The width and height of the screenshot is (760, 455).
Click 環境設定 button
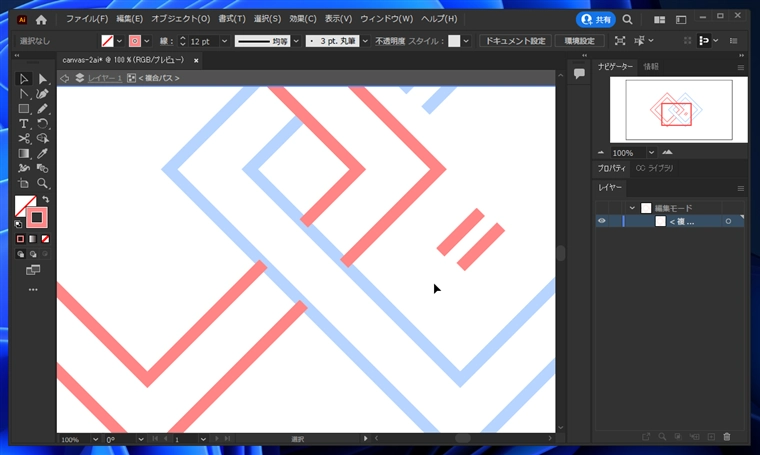(579, 41)
